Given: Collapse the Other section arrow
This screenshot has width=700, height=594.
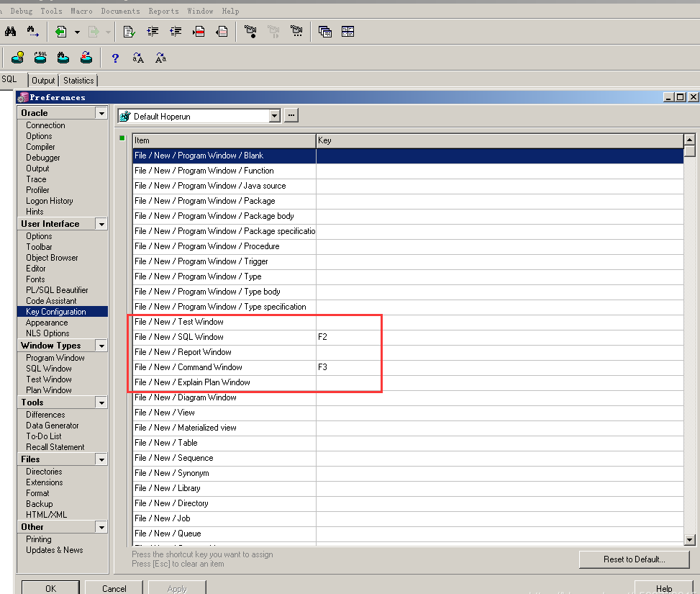Looking at the screenshot, I should coord(101,528).
